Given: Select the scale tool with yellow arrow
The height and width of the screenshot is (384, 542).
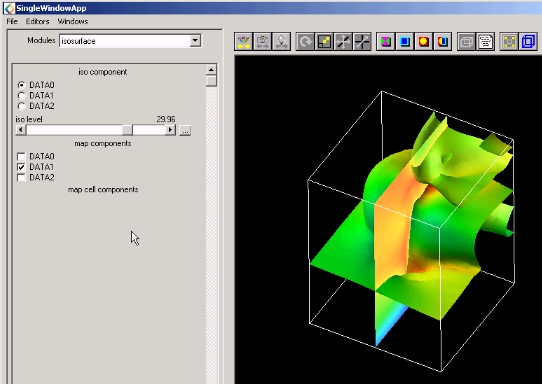Looking at the screenshot, I should pos(324,42).
